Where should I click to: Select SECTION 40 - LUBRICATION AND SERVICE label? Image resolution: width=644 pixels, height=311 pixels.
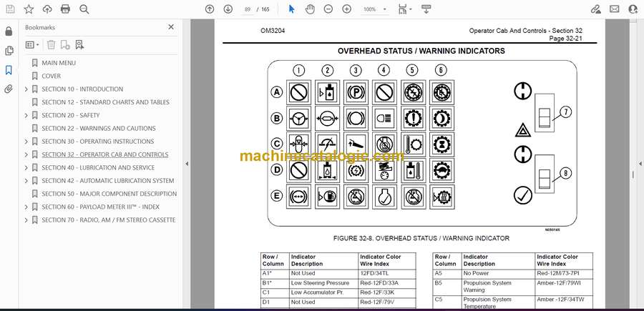click(98, 168)
